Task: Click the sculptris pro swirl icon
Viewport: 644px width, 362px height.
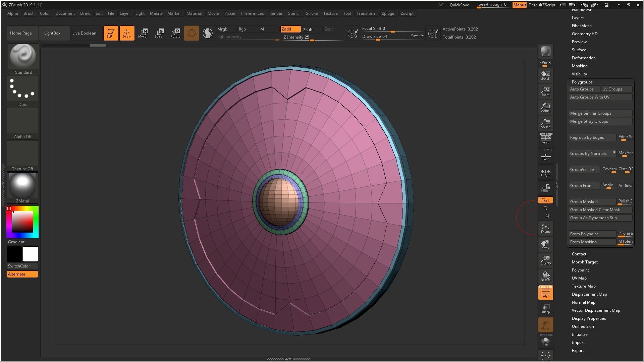Action: point(208,33)
